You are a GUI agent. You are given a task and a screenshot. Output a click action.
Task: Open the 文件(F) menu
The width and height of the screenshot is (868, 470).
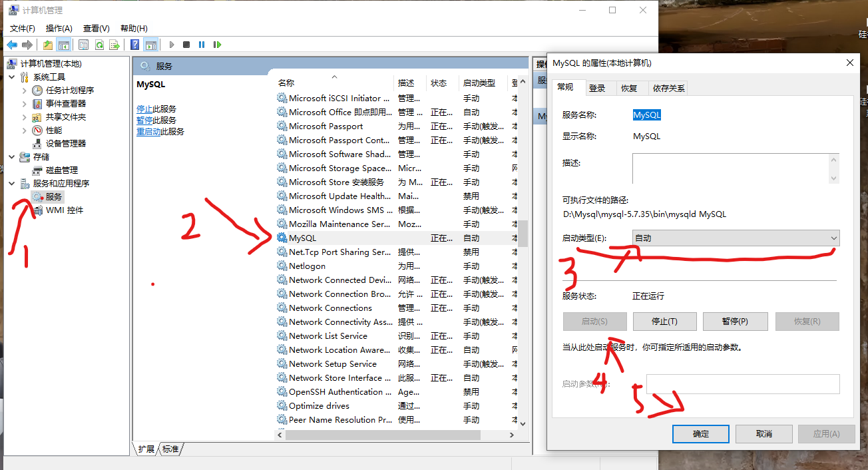tap(23, 28)
